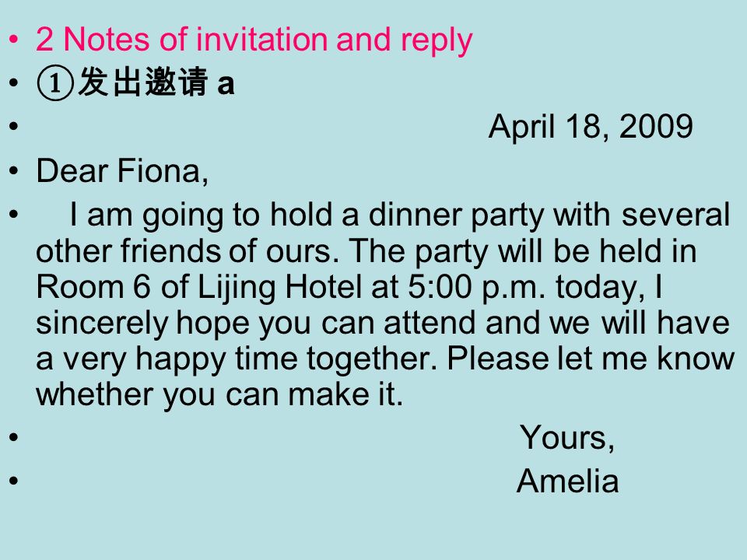Image resolution: width=747 pixels, height=560 pixels.
Task: Click the circled number 1 symbol
Action: [55, 83]
